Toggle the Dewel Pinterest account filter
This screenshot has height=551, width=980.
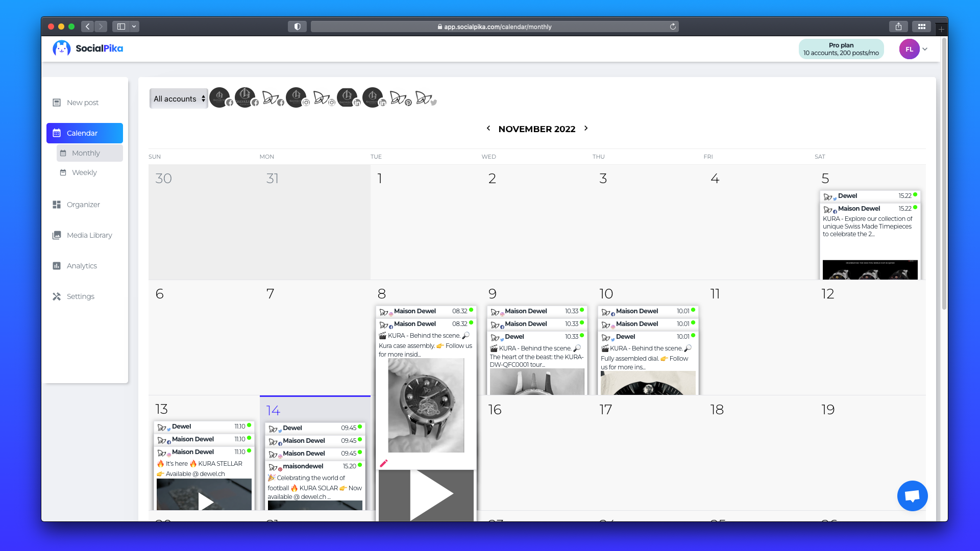[400, 98]
